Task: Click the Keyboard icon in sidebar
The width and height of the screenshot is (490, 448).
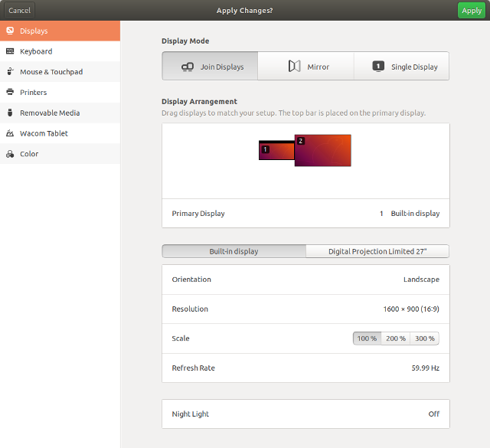Action: pos(10,51)
